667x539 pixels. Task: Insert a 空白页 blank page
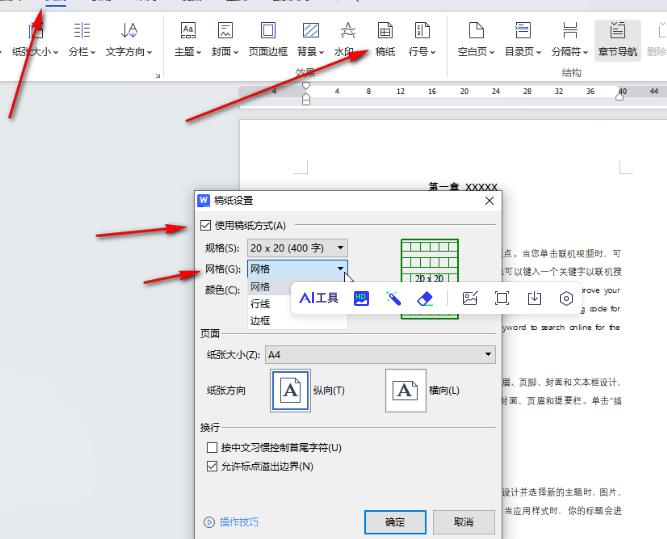coord(476,41)
